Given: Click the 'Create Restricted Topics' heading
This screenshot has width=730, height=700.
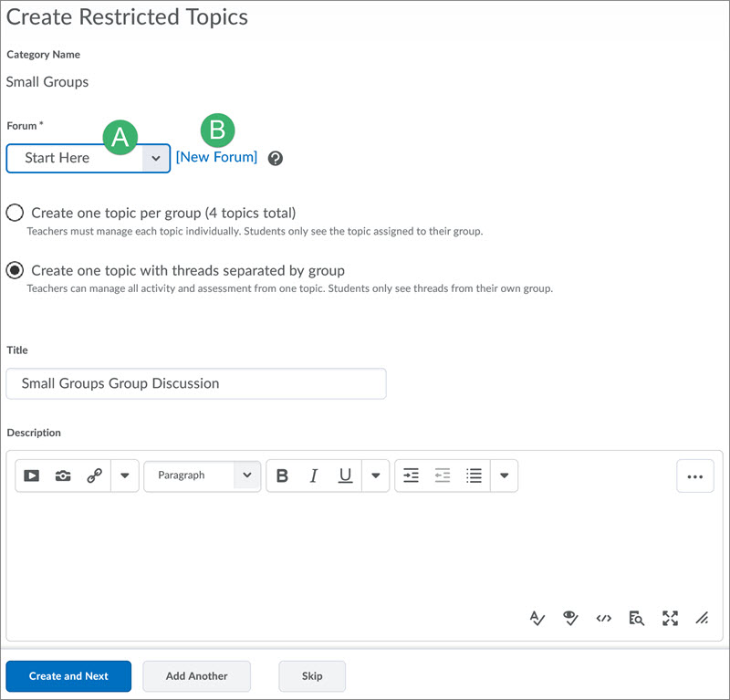Looking at the screenshot, I should 127,17.
